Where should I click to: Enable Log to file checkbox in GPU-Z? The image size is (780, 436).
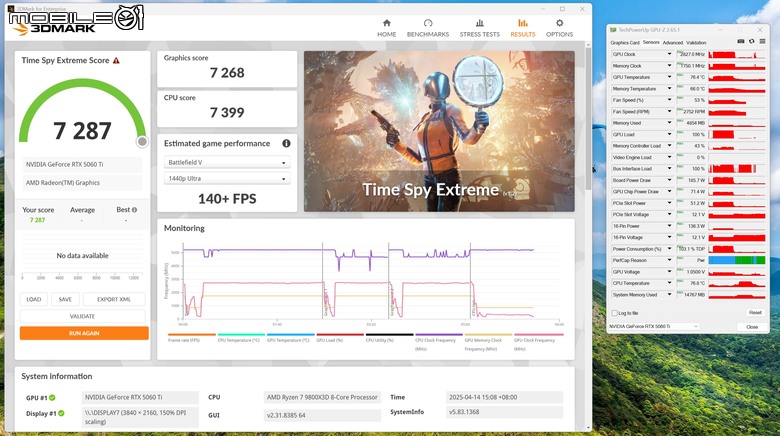pos(614,313)
